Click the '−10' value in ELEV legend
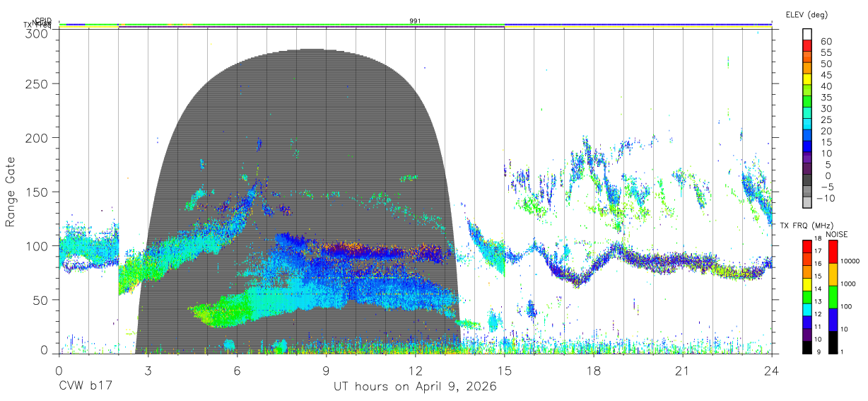 click(x=824, y=198)
